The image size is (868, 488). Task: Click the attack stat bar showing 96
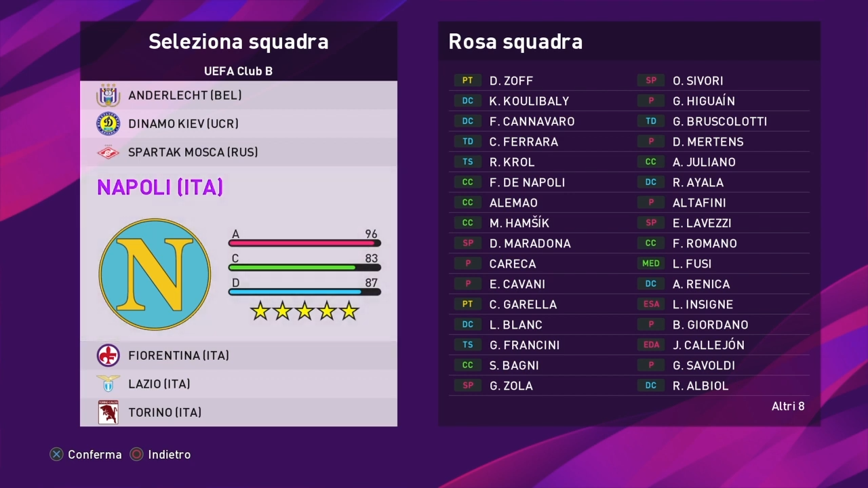(x=304, y=243)
